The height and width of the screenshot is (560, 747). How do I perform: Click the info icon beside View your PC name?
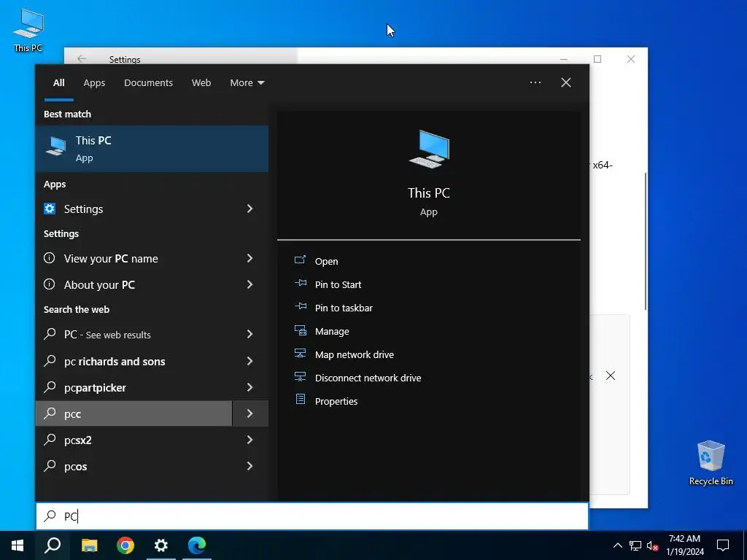[x=49, y=258]
